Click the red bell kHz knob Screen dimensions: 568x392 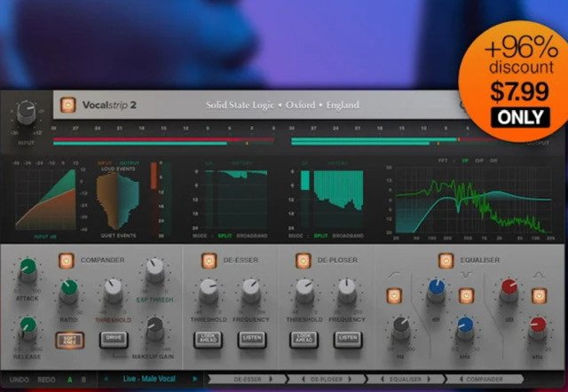[538, 328]
